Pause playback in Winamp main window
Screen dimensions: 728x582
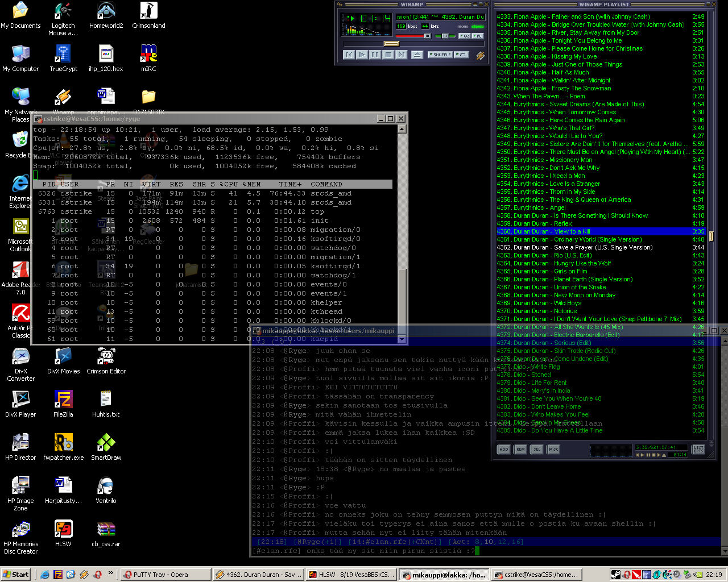(x=375, y=55)
